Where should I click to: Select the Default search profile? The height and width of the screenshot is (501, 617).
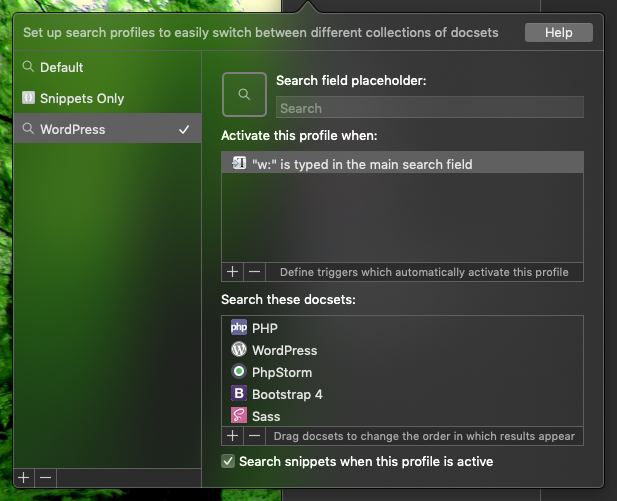[107, 67]
